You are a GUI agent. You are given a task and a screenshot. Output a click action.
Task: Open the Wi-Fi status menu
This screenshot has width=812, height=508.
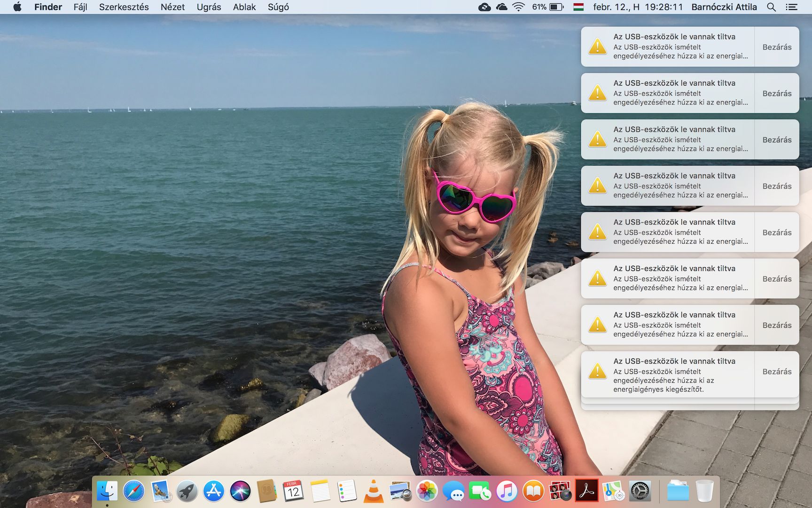point(518,7)
